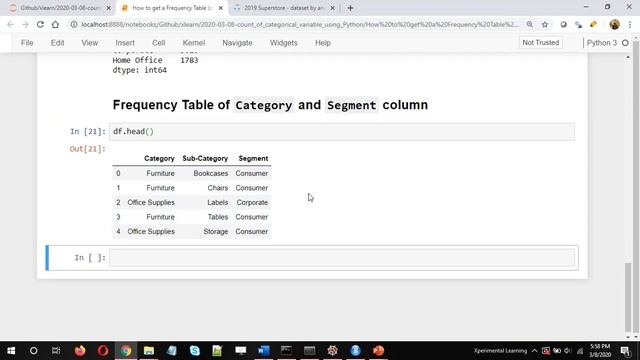640x360 pixels.
Task: Open the Kernel menu
Action: (x=193, y=43)
